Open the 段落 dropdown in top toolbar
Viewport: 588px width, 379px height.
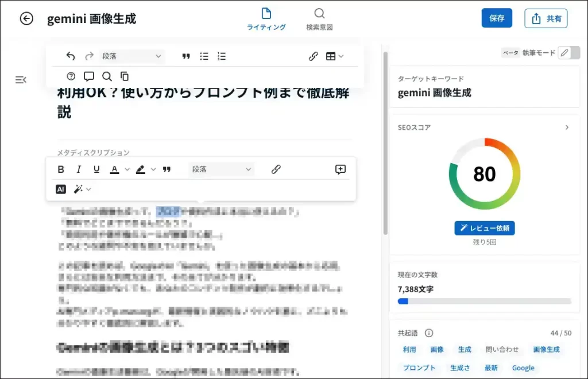coord(132,56)
